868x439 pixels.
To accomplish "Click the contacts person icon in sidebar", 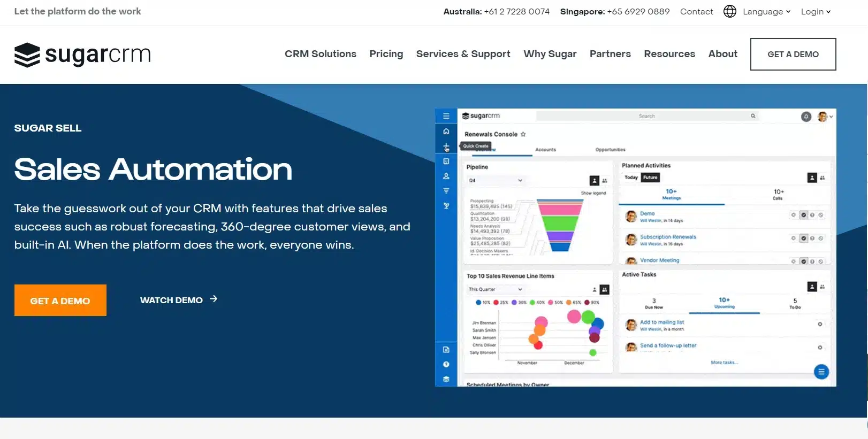I will tap(446, 176).
